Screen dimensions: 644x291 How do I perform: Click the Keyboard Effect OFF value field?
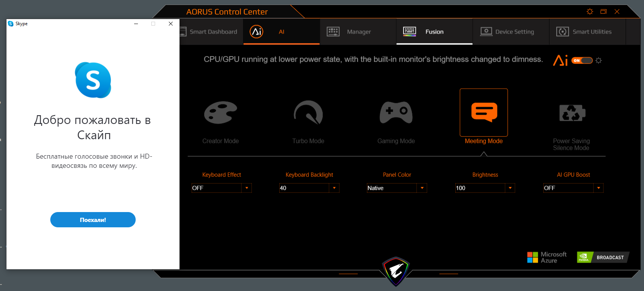(217, 188)
